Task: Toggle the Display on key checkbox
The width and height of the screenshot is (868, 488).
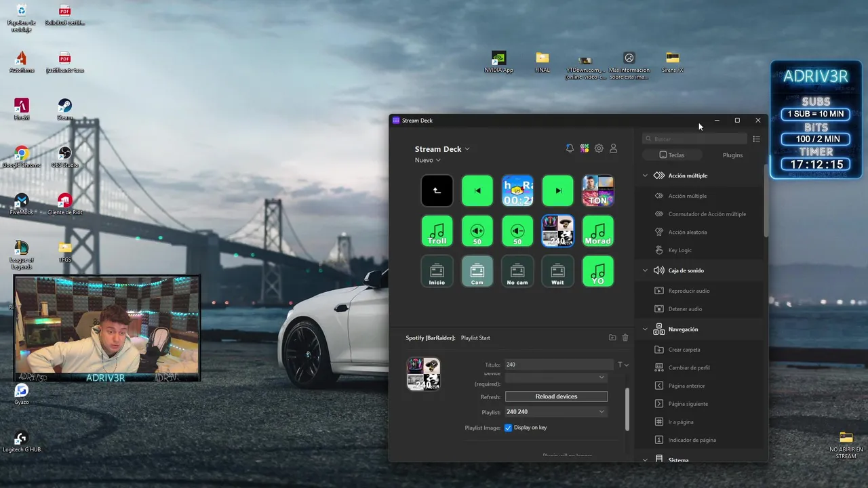Action: [x=508, y=428]
